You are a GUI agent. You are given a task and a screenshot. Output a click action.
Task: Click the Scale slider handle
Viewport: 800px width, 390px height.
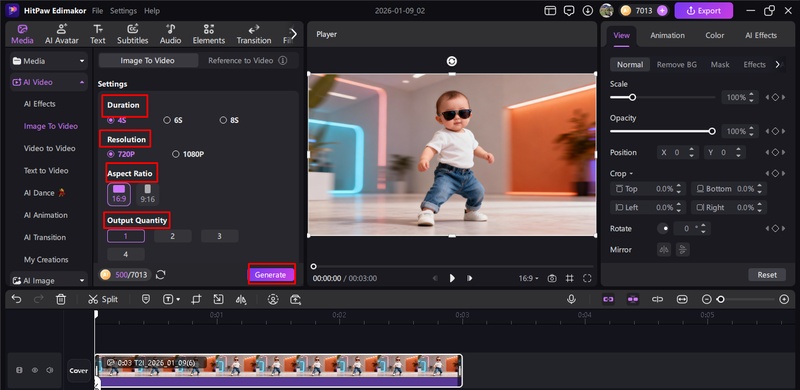[632, 97]
